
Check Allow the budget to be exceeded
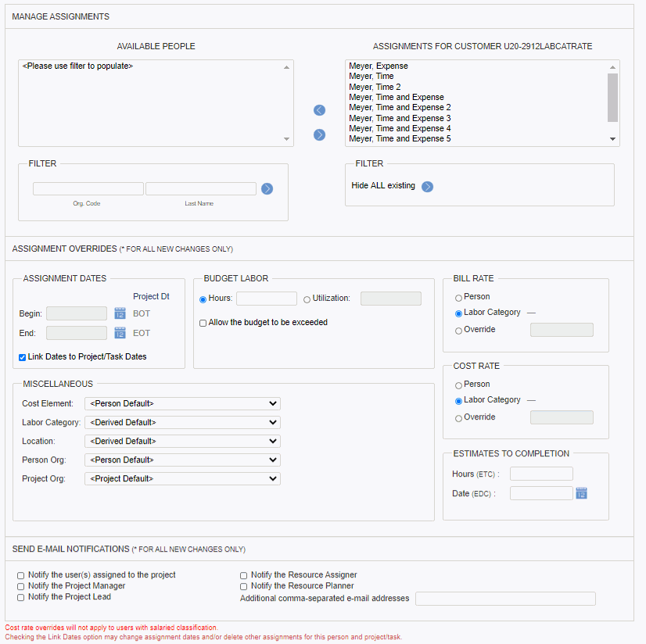(x=203, y=323)
